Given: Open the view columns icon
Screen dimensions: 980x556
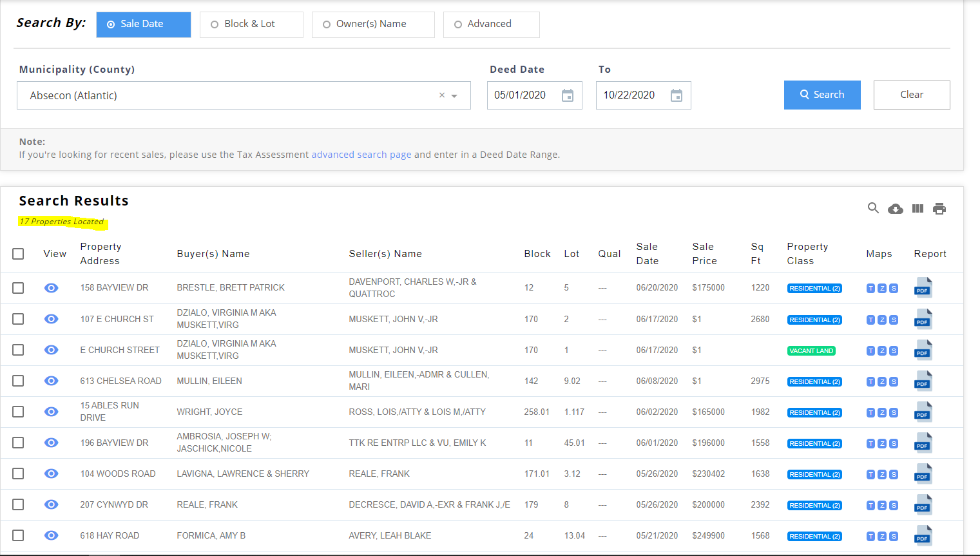Looking at the screenshot, I should pos(918,209).
